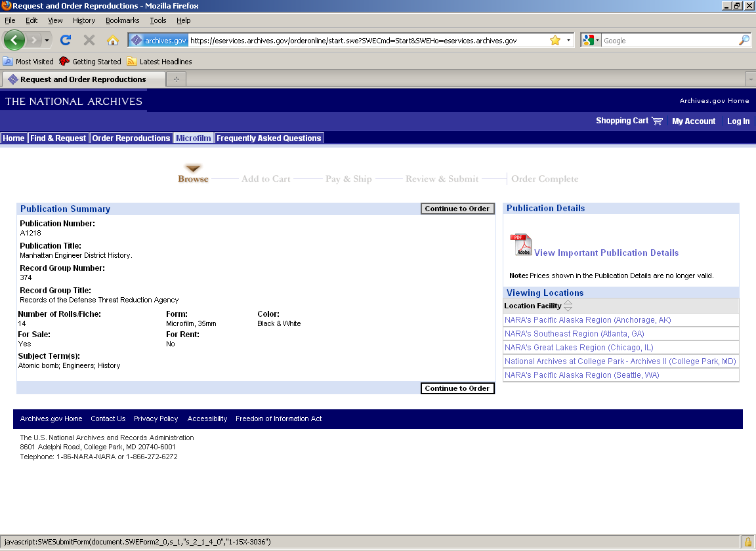Image resolution: width=756 pixels, height=551 pixels.
Task: Restore down the Firefox window
Action: tap(737, 6)
